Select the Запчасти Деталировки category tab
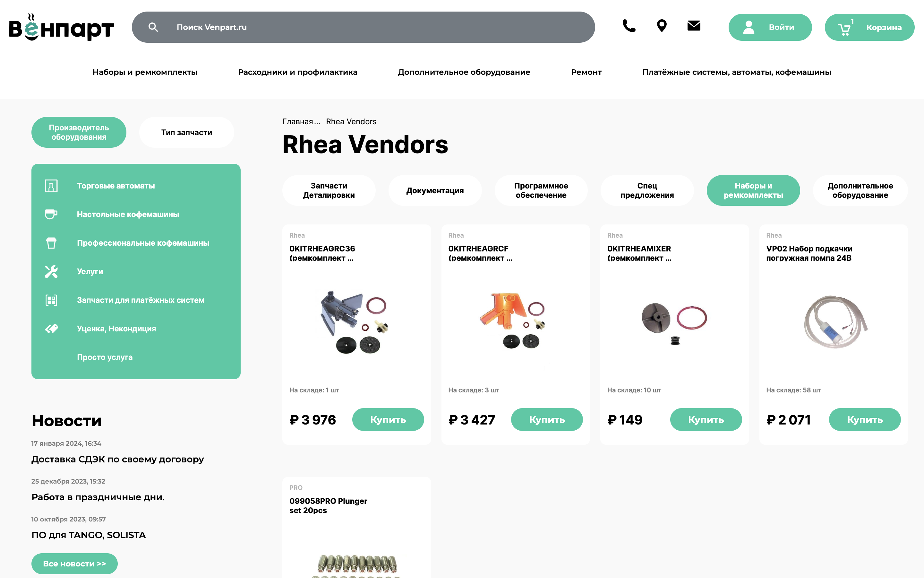 pyautogui.click(x=329, y=190)
